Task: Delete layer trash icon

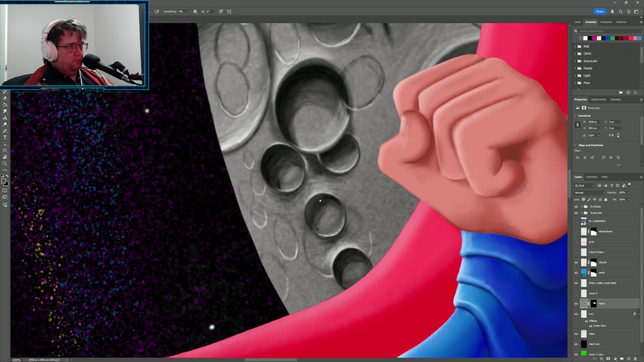Action: click(x=635, y=358)
